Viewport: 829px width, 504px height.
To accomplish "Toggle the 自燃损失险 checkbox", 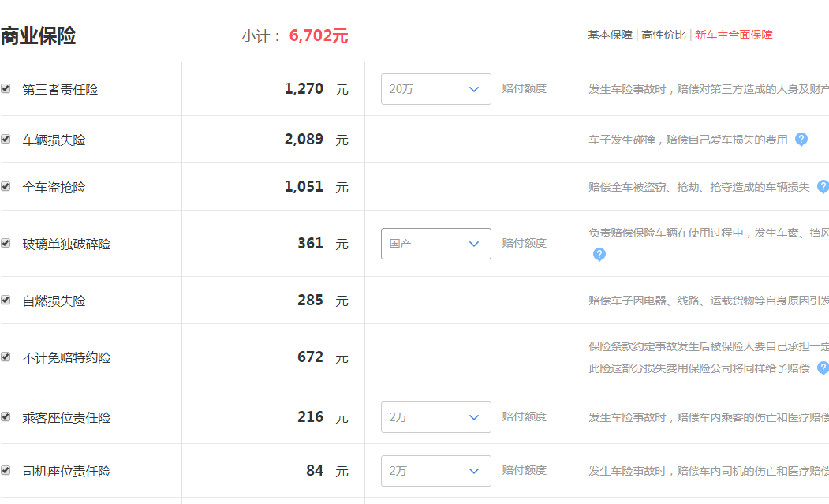I will [6, 300].
